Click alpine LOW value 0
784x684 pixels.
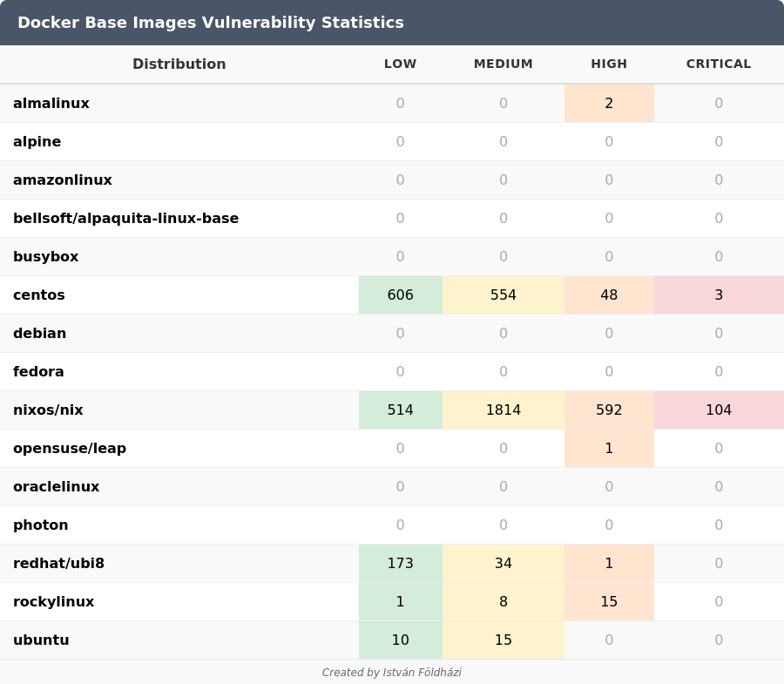tap(400, 141)
